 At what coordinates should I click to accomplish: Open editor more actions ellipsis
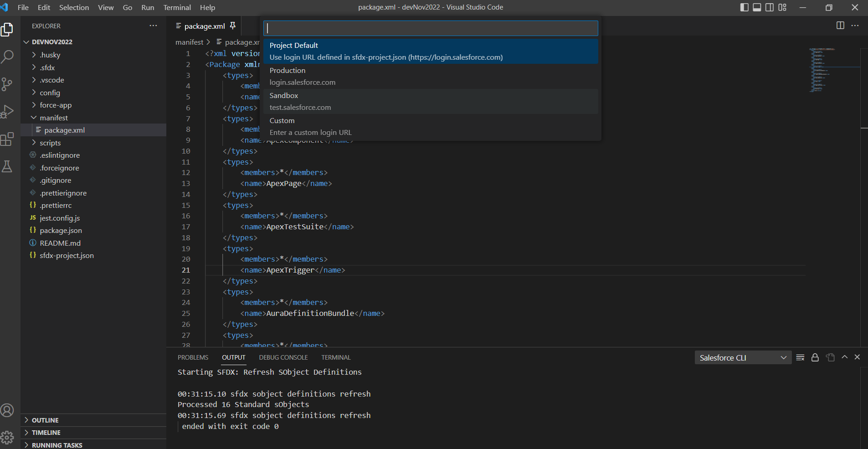click(855, 26)
